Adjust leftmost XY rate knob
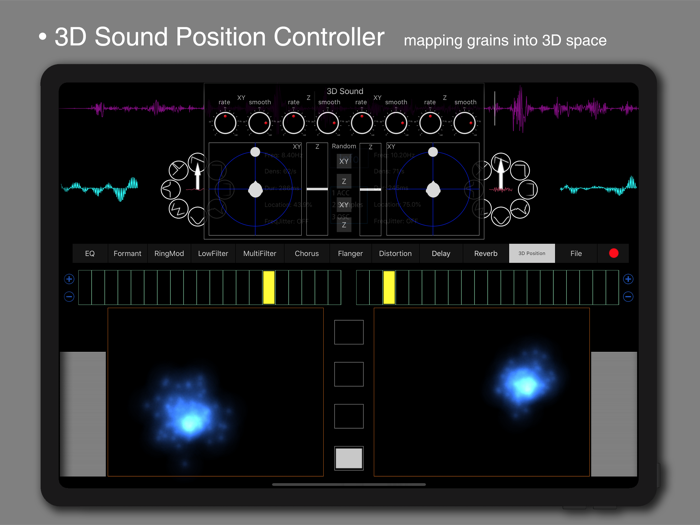The image size is (700, 525). 225,123
